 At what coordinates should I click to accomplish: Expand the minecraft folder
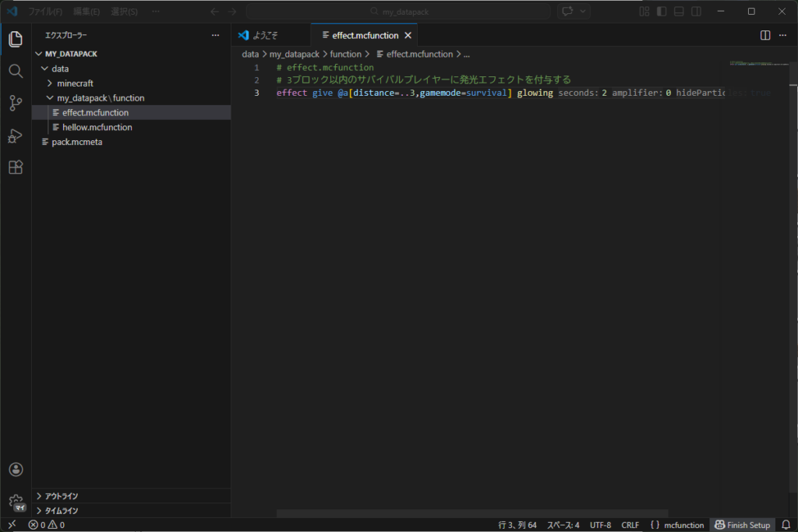point(75,83)
